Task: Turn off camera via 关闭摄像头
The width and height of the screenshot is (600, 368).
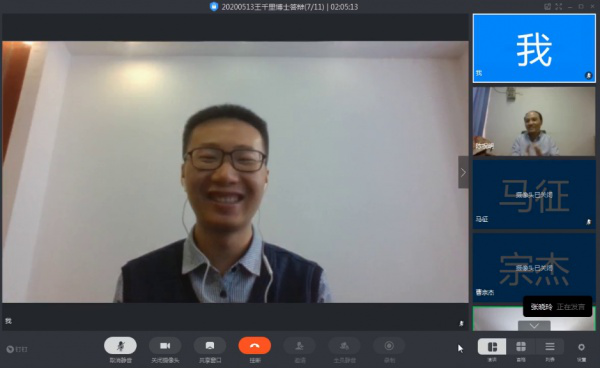Action: (x=165, y=346)
